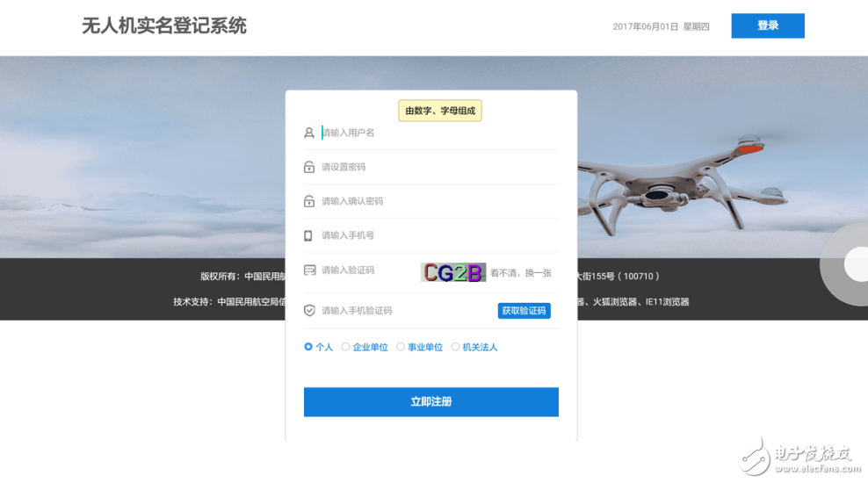
Task: Click the date text 2017年06月01日 星期四
Action: point(661,26)
